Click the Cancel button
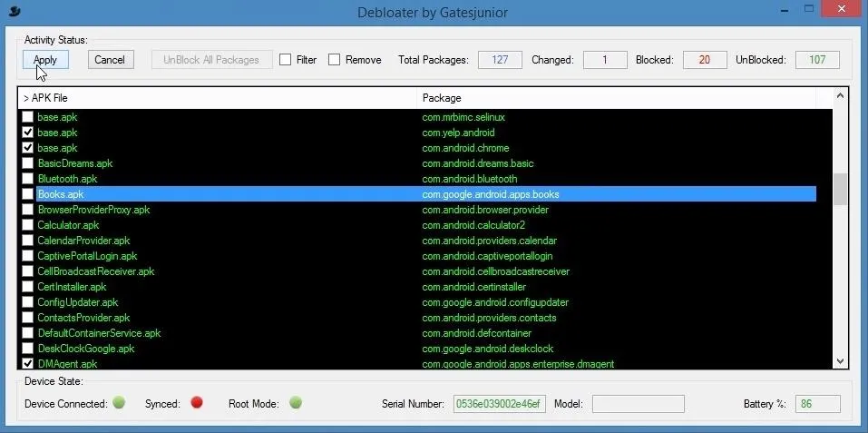The image size is (868, 433). click(x=111, y=60)
